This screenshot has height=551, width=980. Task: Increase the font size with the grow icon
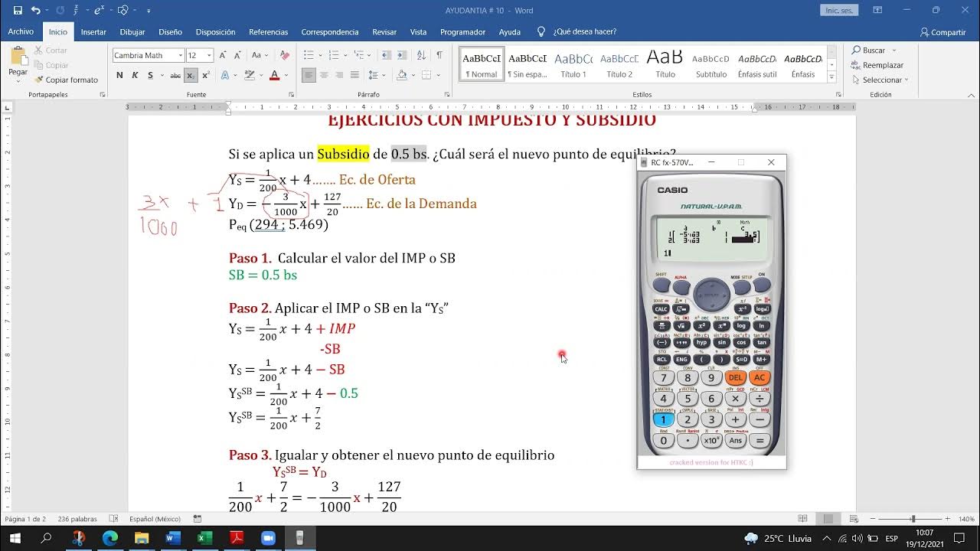click(223, 55)
